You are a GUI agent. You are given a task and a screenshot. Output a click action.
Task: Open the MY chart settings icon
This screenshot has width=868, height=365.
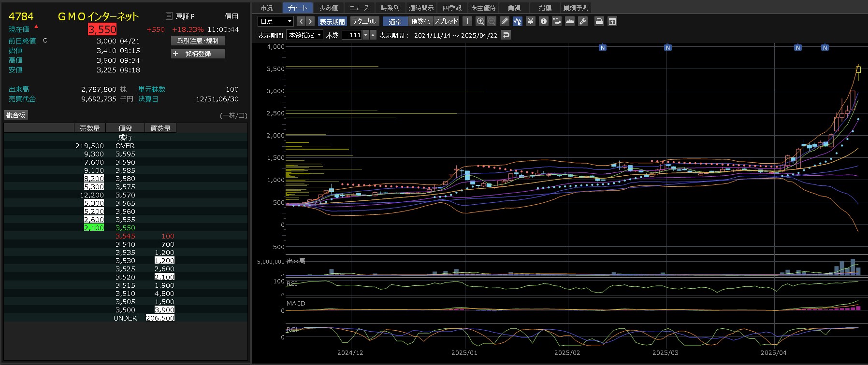[x=557, y=21]
